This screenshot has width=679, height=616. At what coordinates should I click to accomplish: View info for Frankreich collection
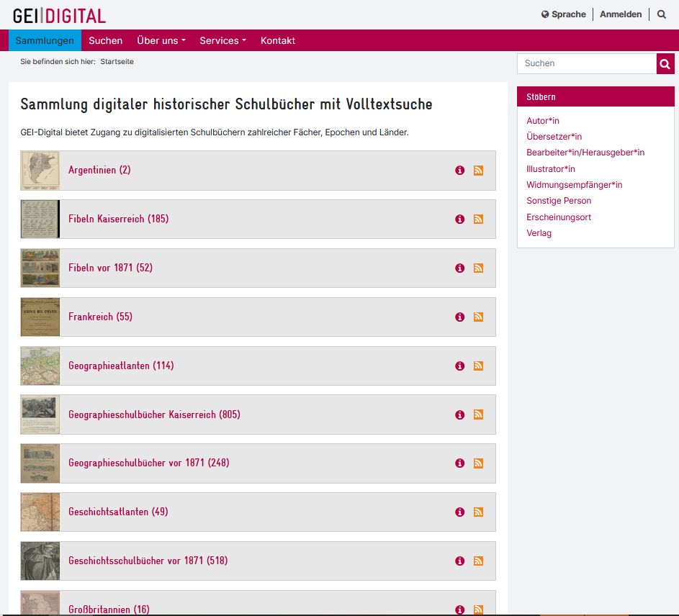(460, 317)
